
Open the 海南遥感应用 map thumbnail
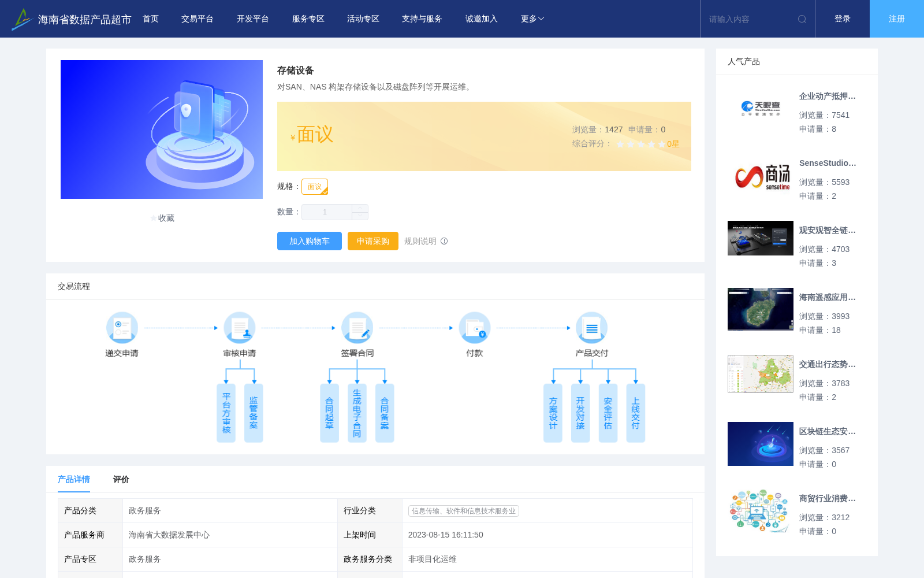point(761,309)
